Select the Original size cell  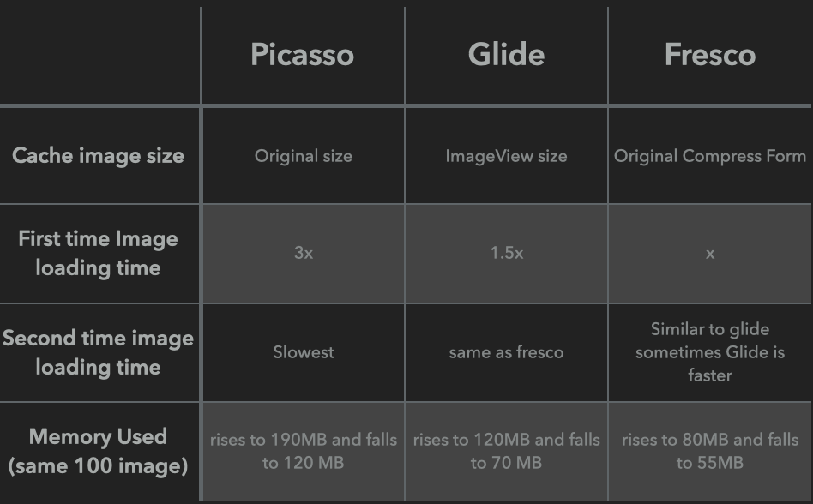(303, 156)
